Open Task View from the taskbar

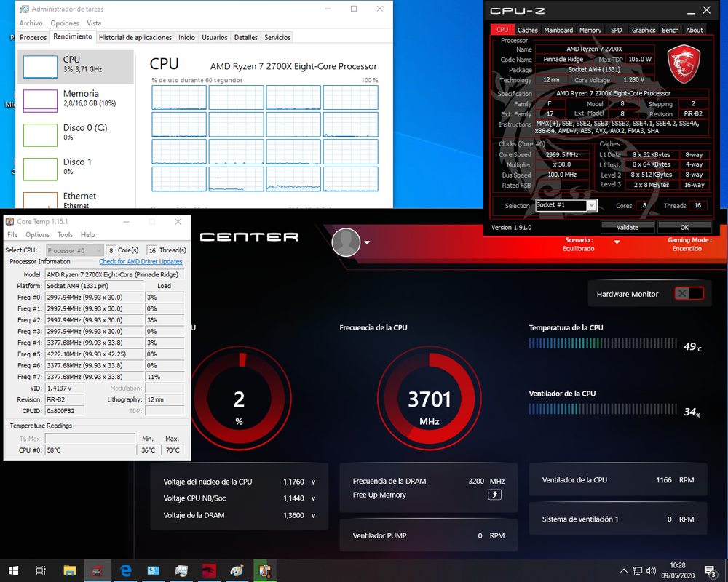click(x=41, y=570)
